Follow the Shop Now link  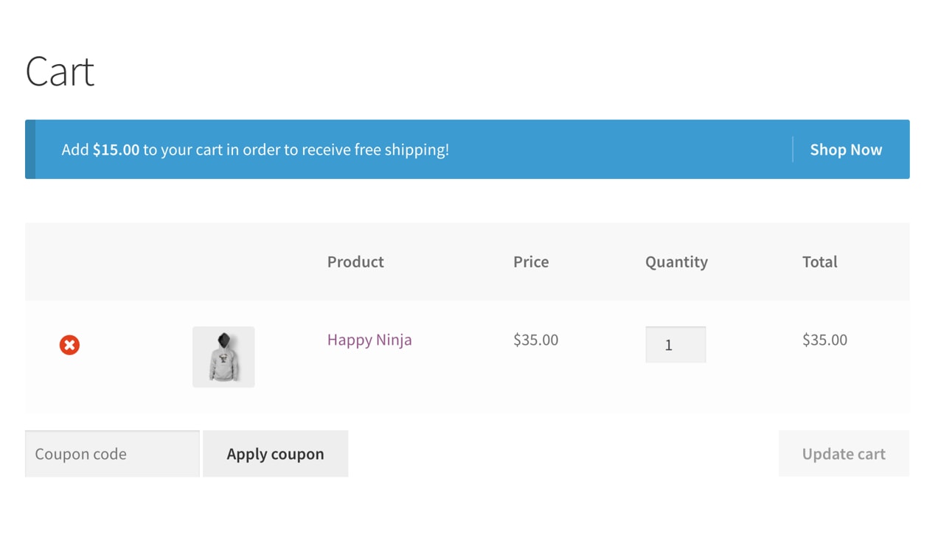coord(846,150)
